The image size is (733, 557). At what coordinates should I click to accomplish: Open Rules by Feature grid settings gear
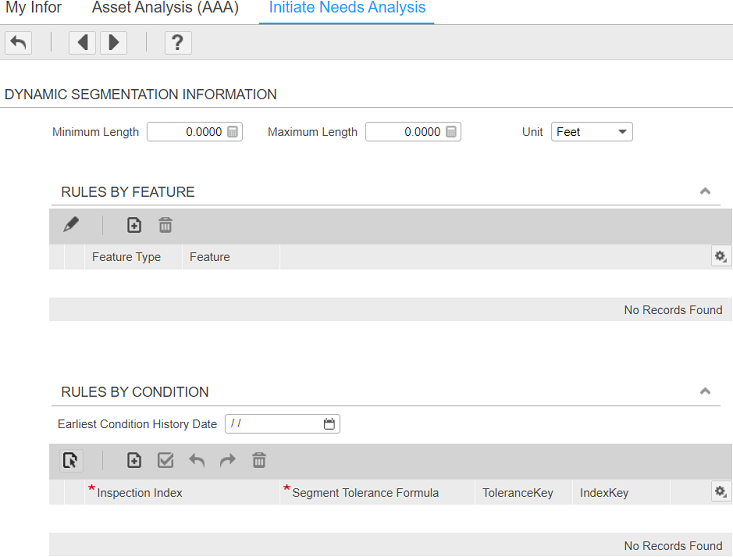pyautogui.click(x=719, y=257)
